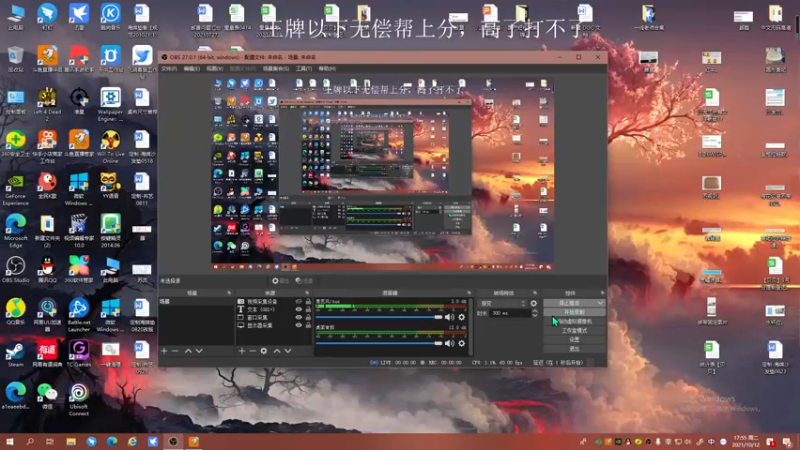The image size is (800, 450).
Task: Click the OBS preview canvas thumbnail
Action: tap(382, 174)
